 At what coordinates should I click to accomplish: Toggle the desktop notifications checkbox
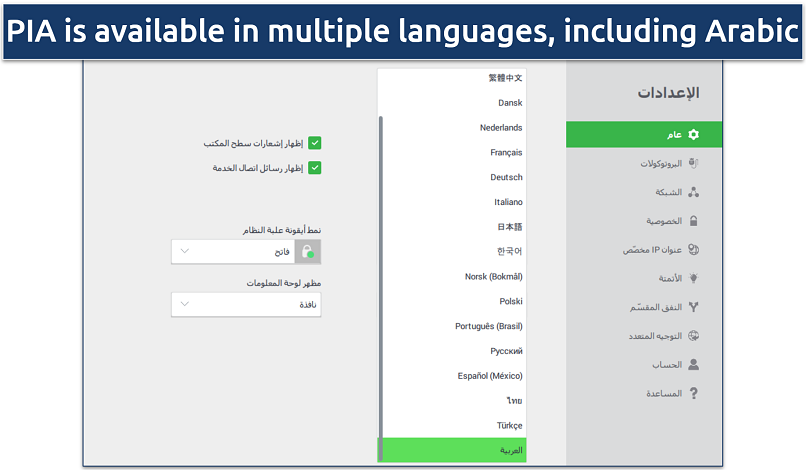pos(314,143)
